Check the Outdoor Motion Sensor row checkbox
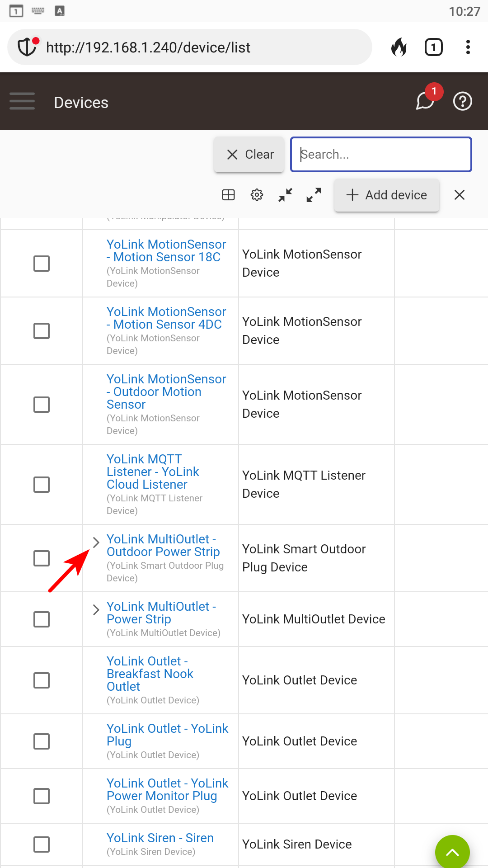 pyautogui.click(x=42, y=405)
